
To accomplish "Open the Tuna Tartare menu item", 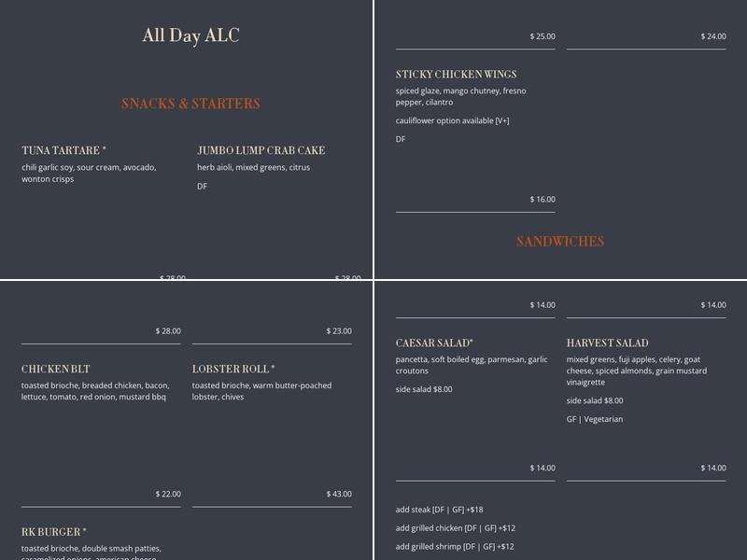I will [x=63, y=150].
